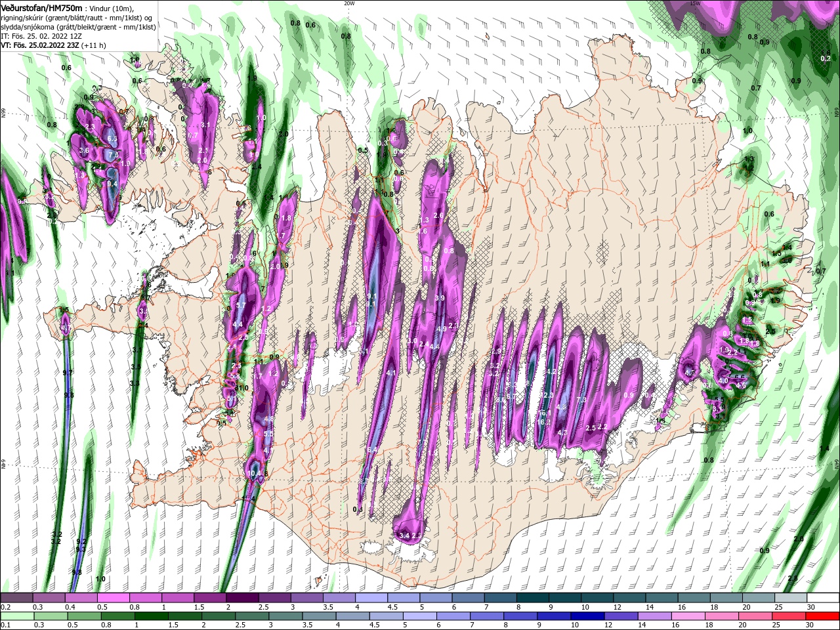Pick top legend swatch between 4 and 4.5
The width and height of the screenshot is (840, 630).
371,598
